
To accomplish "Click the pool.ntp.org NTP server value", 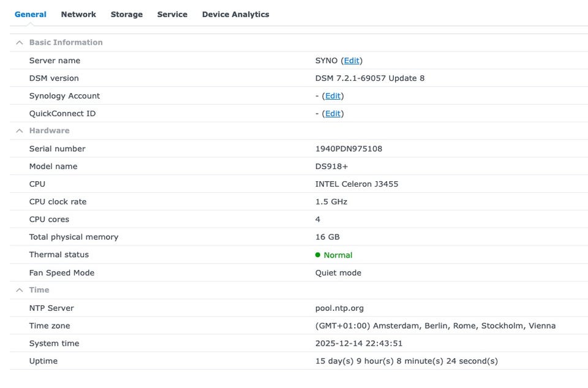I will [x=339, y=308].
